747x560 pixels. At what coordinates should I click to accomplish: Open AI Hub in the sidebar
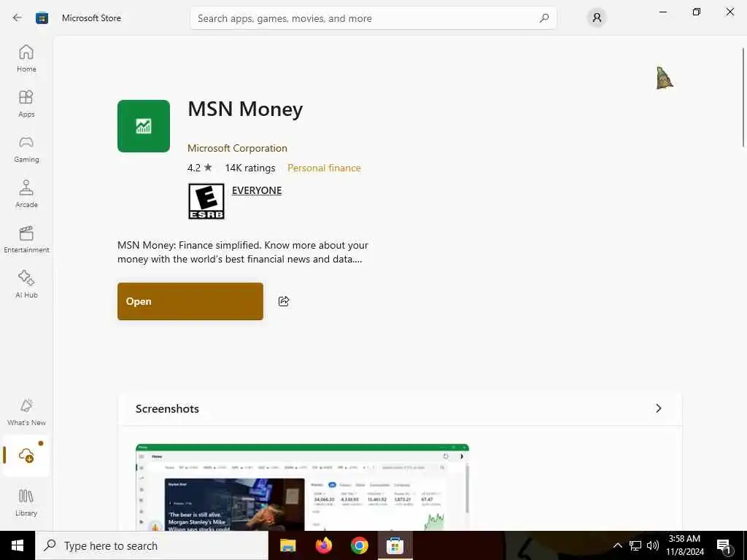pyautogui.click(x=26, y=284)
